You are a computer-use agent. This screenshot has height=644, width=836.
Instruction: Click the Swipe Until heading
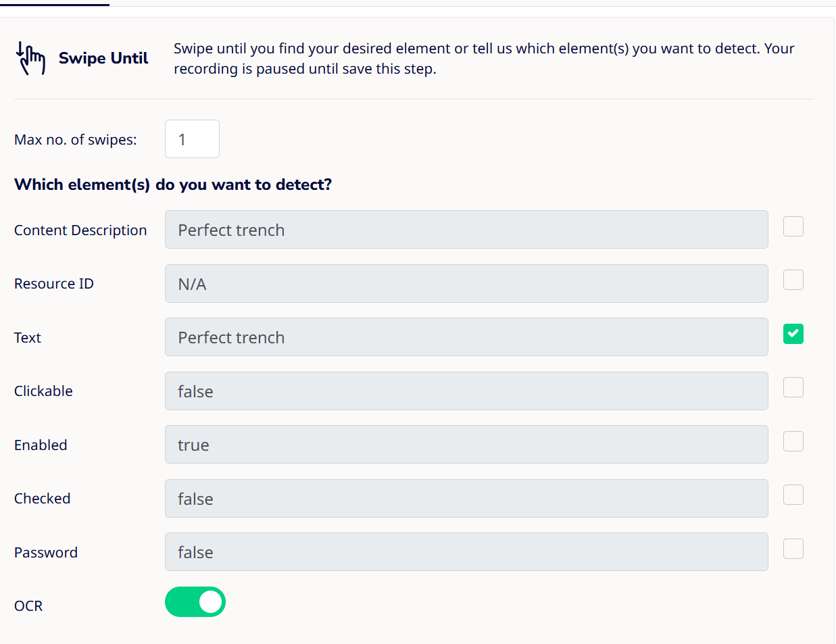tap(103, 58)
